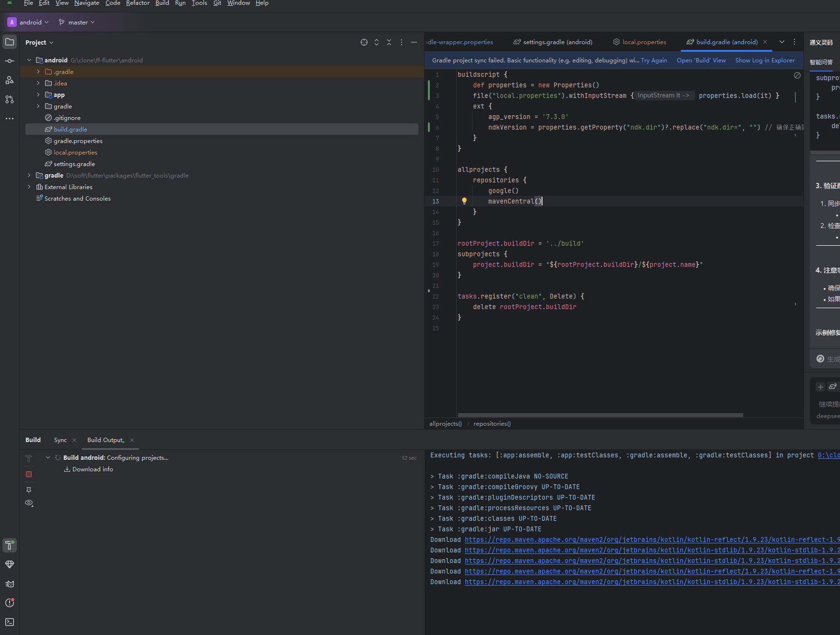Toggle the eye view filter in Build panel
840x635 pixels.
(29, 503)
